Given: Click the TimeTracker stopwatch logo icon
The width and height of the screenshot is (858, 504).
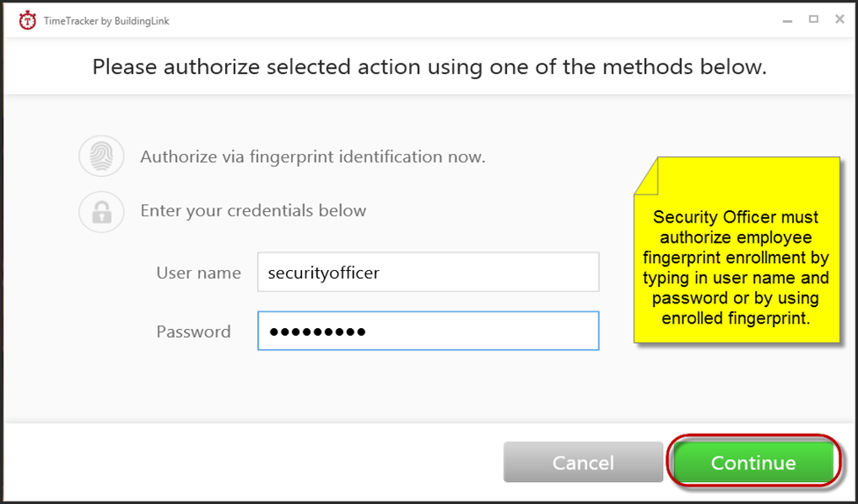Looking at the screenshot, I should click(x=27, y=21).
